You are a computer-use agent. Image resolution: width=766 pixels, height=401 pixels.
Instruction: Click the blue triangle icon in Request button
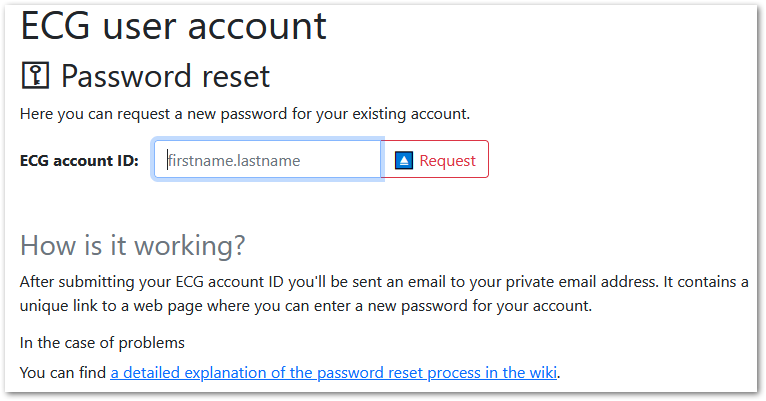pos(404,160)
